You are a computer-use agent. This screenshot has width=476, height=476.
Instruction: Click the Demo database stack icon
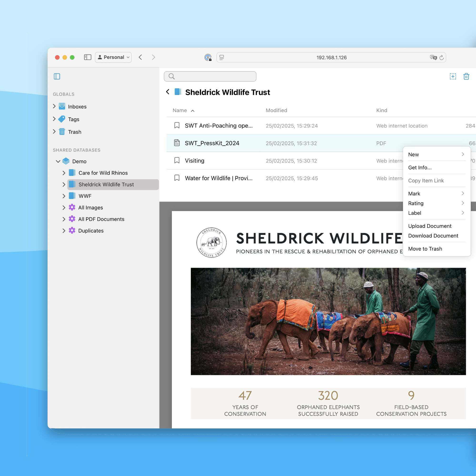pyautogui.click(x=66, y=161)
